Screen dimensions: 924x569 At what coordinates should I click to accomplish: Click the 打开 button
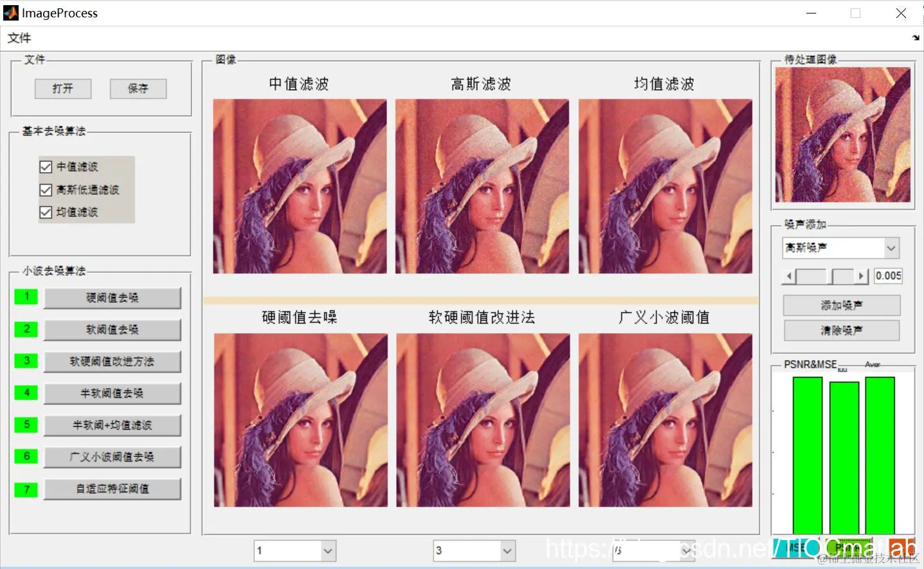coord(63,89)
